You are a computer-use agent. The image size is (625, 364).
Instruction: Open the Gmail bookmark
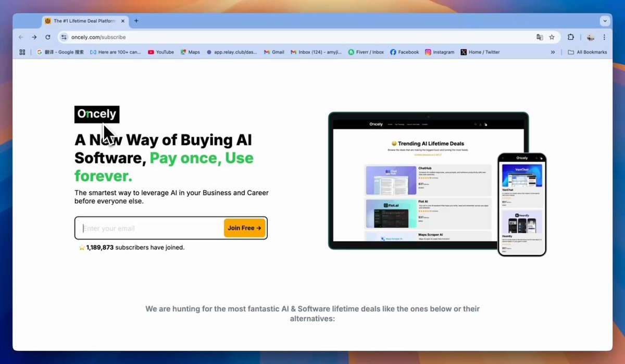point(274,52)
